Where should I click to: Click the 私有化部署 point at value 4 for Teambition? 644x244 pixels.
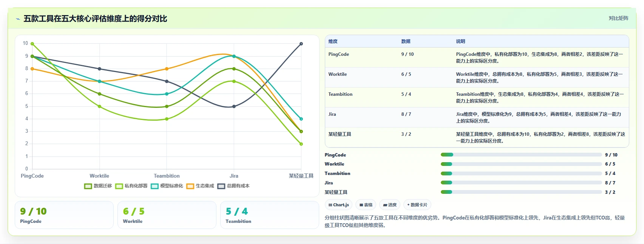click(x=167, y=119)
